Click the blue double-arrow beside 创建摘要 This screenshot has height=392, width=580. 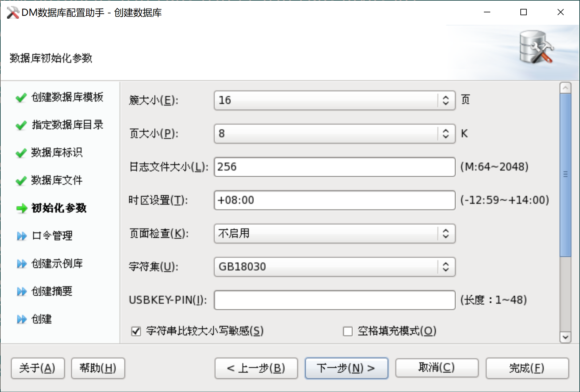(22, 292)
